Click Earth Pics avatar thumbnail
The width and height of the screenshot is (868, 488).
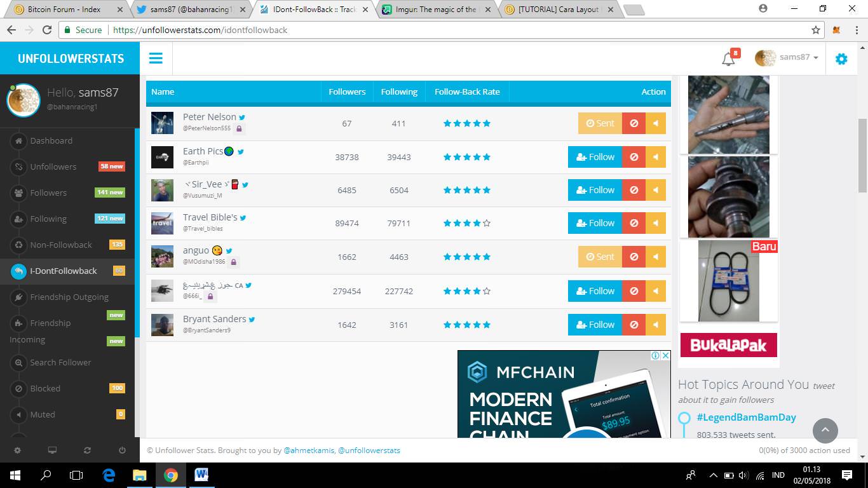point(162,157)
